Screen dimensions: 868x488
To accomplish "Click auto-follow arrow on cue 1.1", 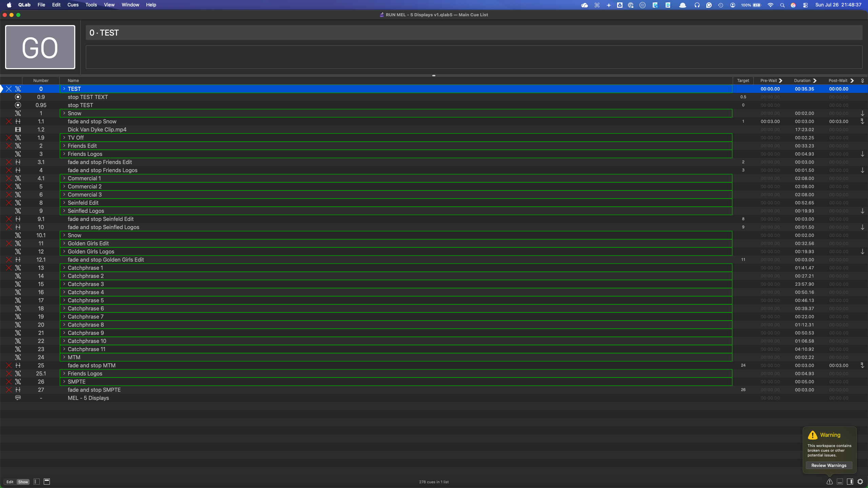I will (862, 121).
